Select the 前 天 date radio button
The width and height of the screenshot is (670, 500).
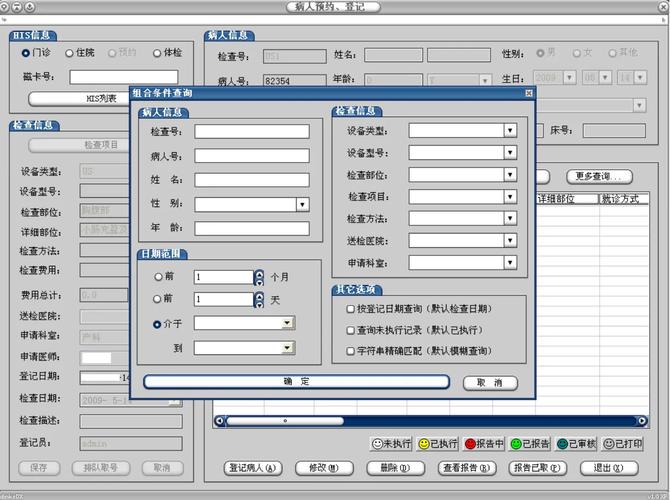click(157, 299)
